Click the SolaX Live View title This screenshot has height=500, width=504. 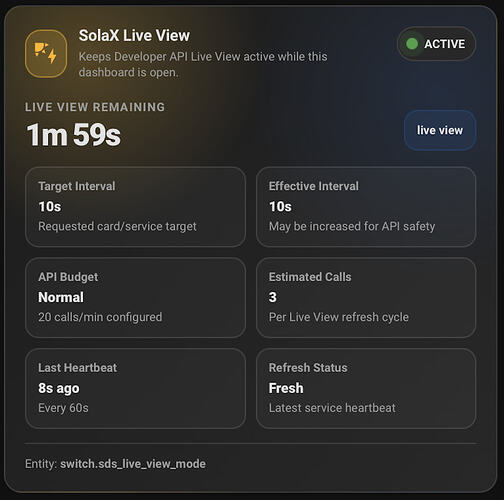point(134,35)
